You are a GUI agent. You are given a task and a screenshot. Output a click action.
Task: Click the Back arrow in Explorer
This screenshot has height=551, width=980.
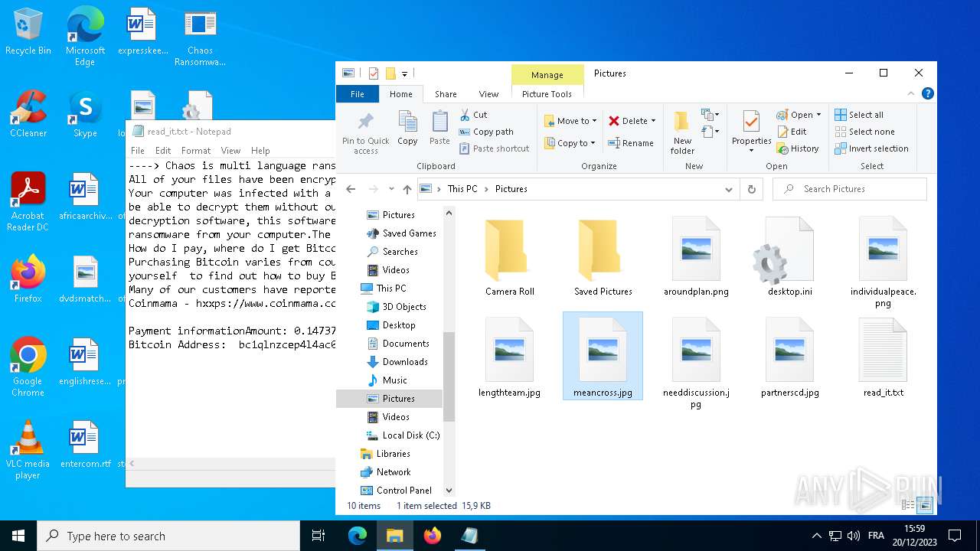351,189
